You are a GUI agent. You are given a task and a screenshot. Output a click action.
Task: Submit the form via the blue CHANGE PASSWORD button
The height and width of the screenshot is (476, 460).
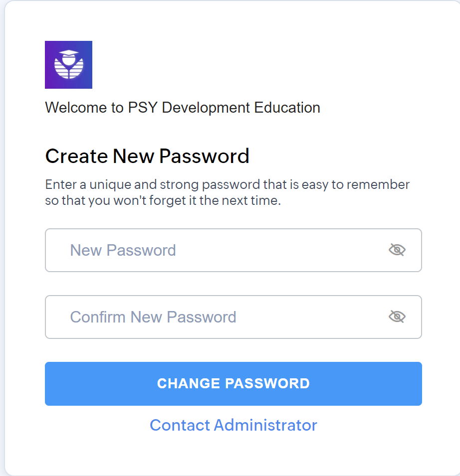click(233, 384)
